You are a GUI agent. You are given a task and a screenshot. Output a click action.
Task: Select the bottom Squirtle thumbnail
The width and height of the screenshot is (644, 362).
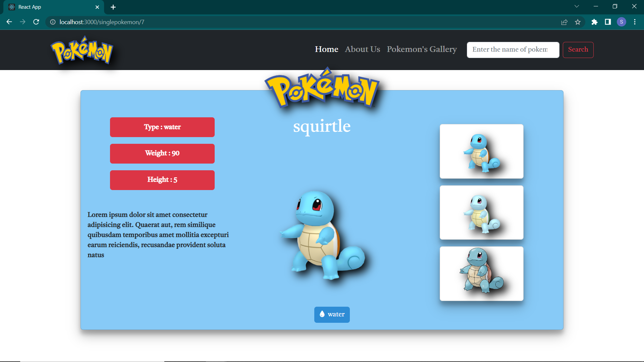[481, 274]
